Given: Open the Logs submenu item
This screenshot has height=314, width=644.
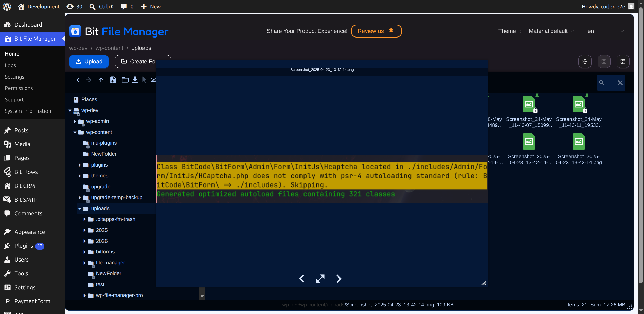Looking at the screenshot, I should click(10, 65).
